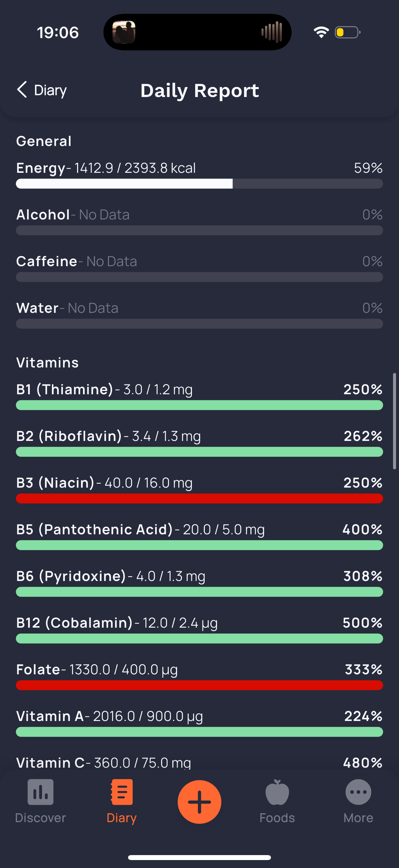This screenshot has width=399, height=868.
Task: Switch to the Foods tab label
Action: pyautogui.click(x=277, y=818)
